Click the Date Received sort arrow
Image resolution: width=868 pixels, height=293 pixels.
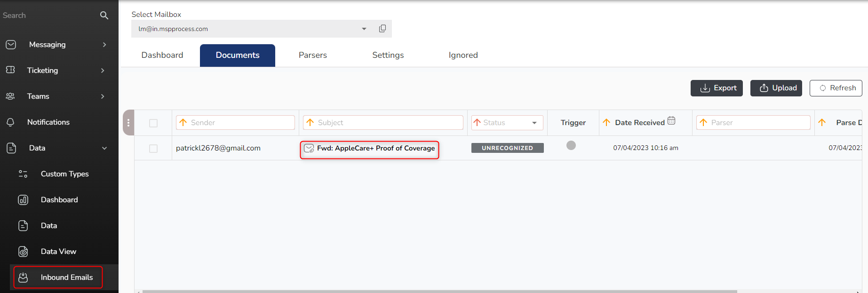(x=606, y=122)
